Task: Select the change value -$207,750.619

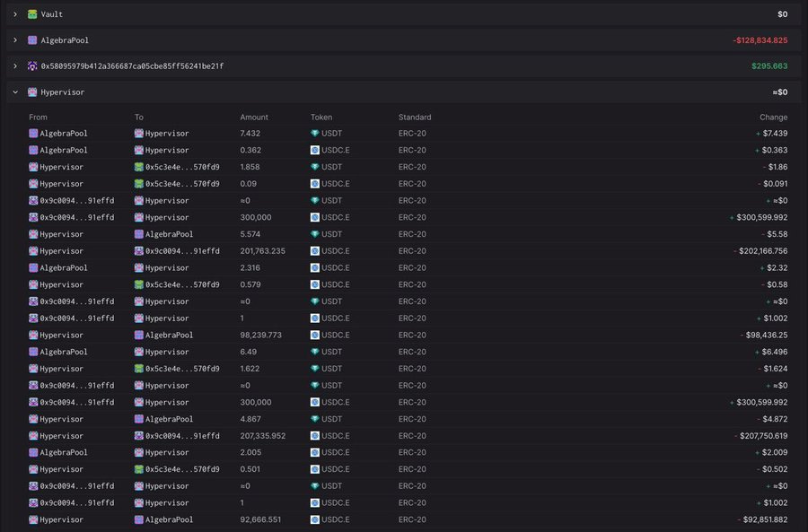Action: point(761,436)
